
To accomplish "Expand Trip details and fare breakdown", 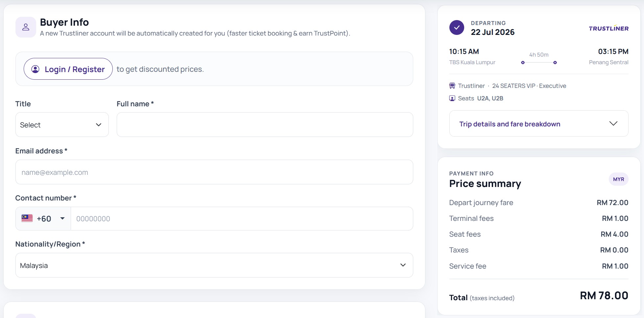I will click(539, 124).
